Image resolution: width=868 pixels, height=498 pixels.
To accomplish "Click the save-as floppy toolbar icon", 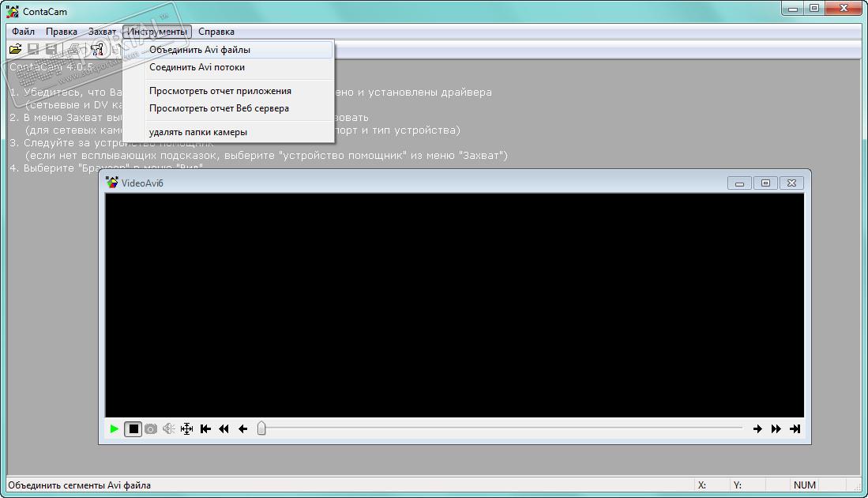I will coord(51,49).
